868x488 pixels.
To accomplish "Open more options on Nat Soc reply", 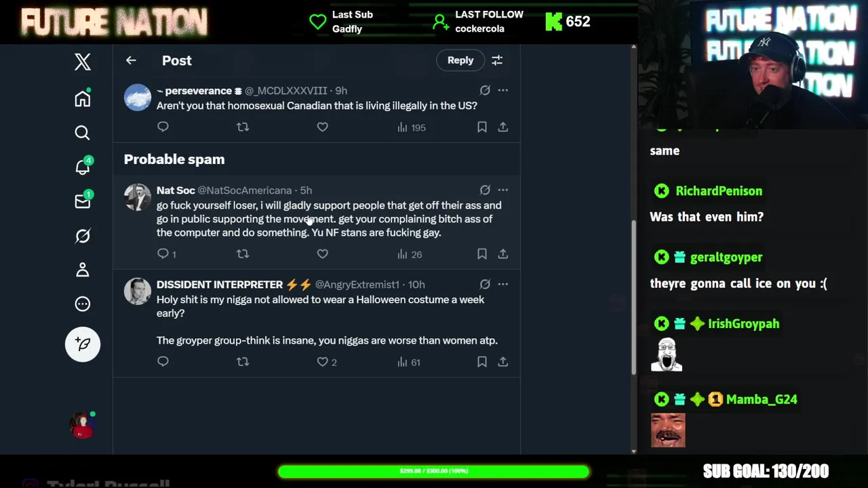I will coord(502,190).
